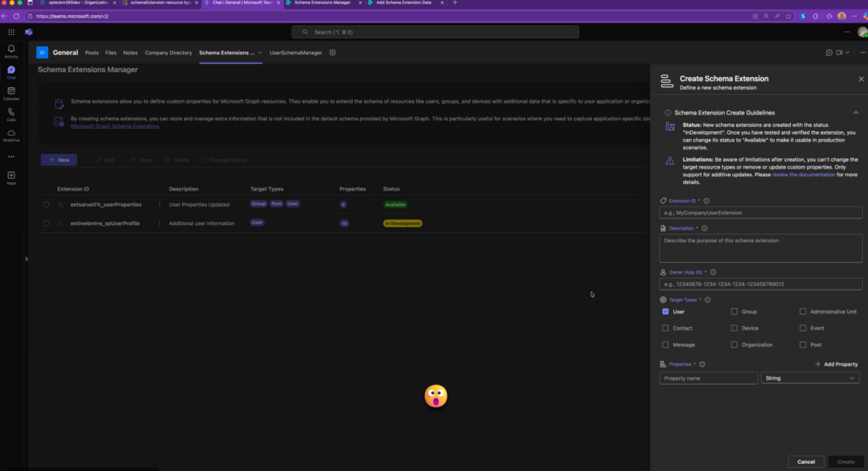868x471 pixels.
Task: Switch to the Files tab
Action: [x=111, y=53]
